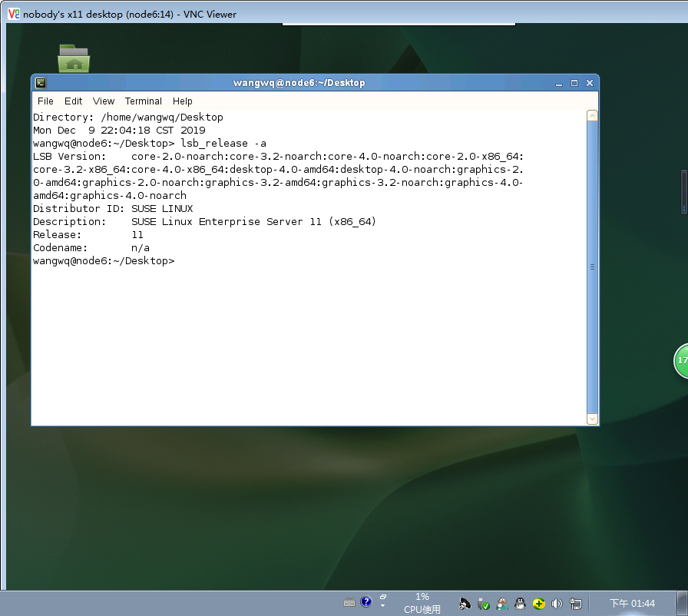688x616 pixels.
Task: Click the on-screen keyboard tray icon
Action: pos(349,603)
